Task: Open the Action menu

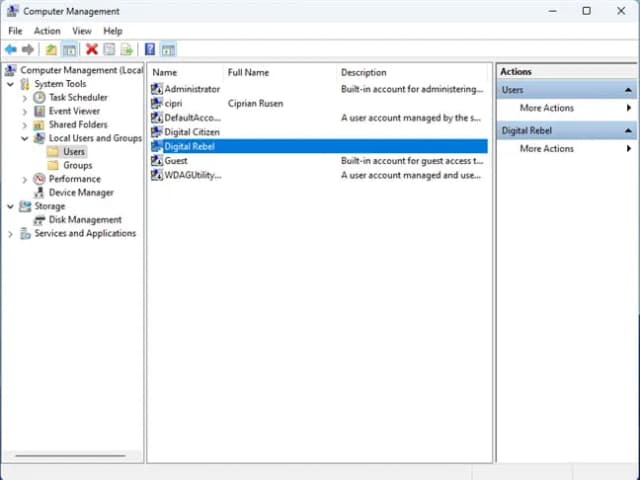Action: point(47,31)
